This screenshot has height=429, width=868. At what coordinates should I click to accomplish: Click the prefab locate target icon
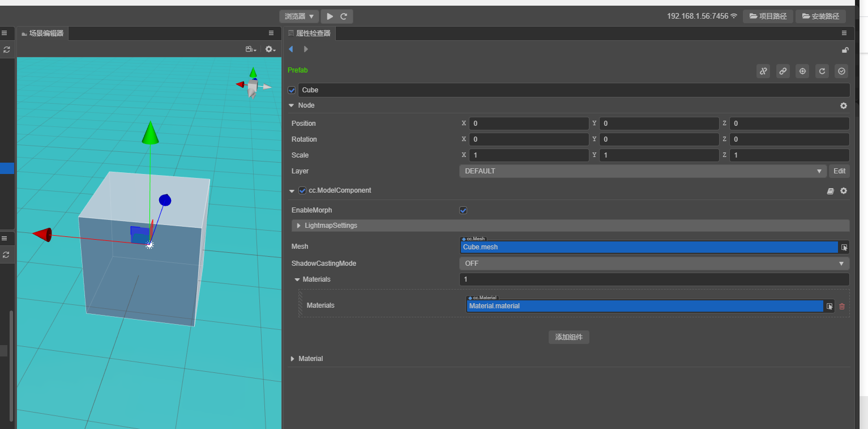(802, 71)
